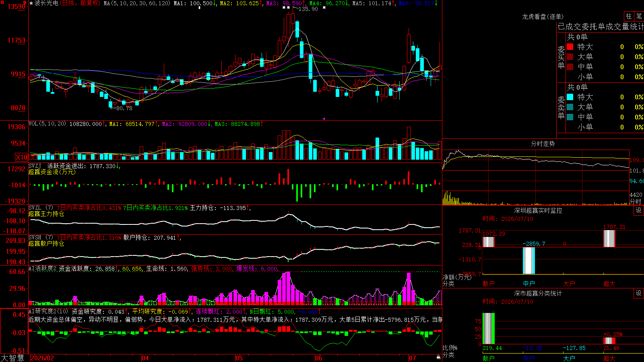Click the -2859.7 value over the 中户 bar

click(534, 244)
